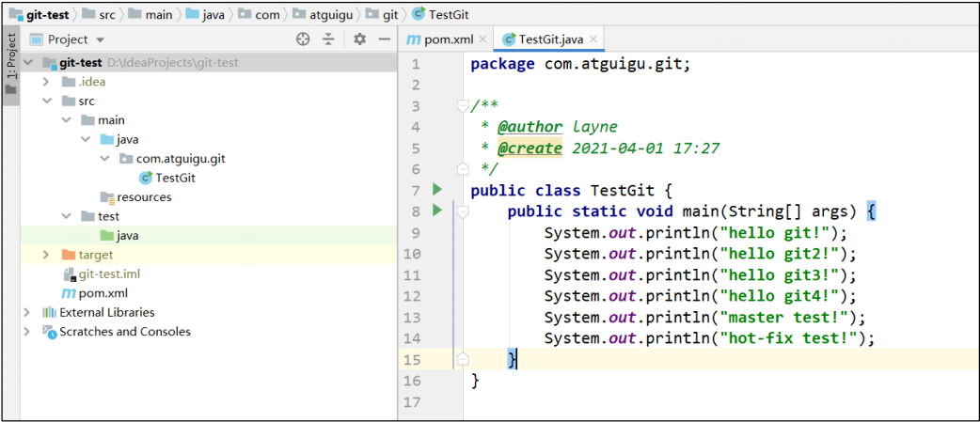This screenshot has width=980, height=422.
Task: Close the TestGit.java editor tab
Action: (593, 39)
